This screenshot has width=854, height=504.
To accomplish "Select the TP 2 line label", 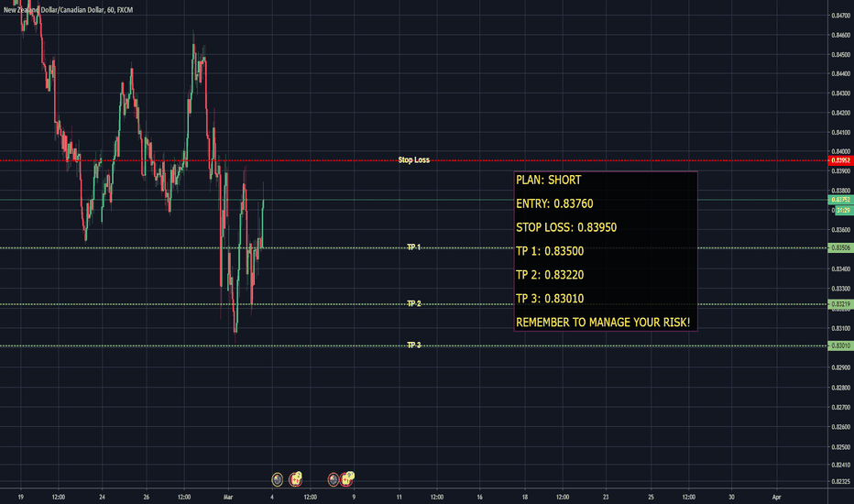I will point(413,303).
